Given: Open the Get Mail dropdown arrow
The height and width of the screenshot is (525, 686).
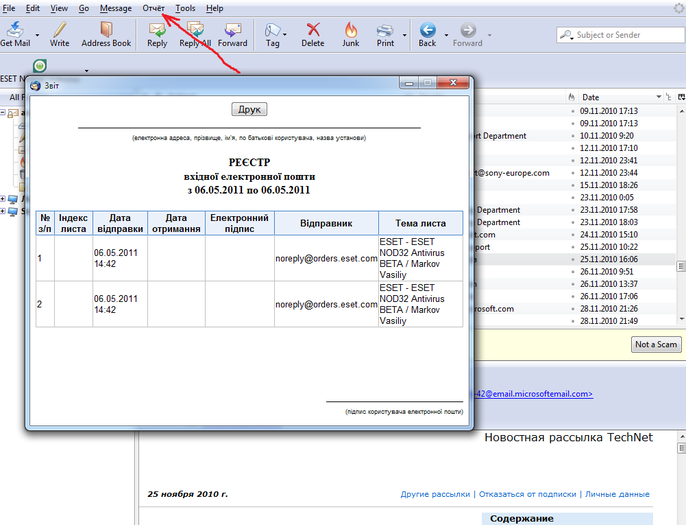Looking at the screenshot, I should (37, 35).
